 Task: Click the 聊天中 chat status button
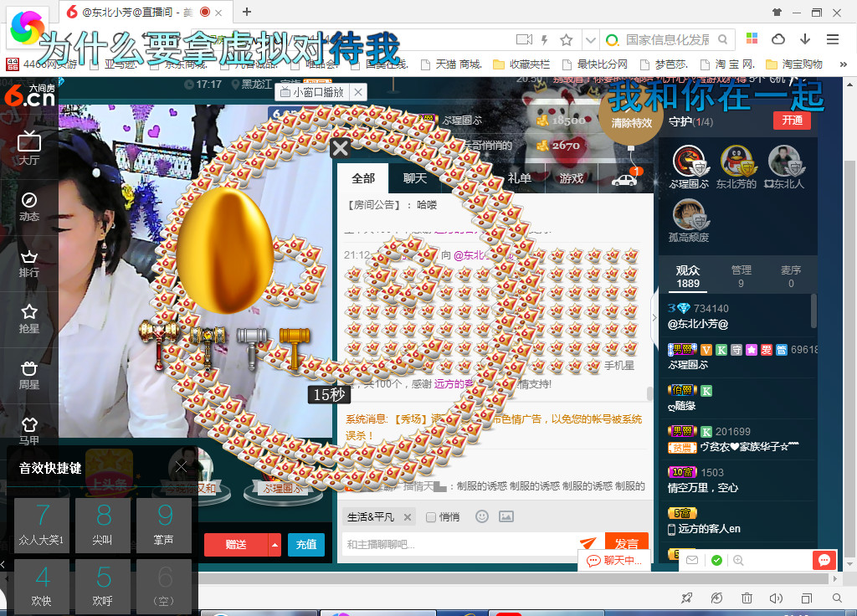pyautogui.click(x=615, y=561)
